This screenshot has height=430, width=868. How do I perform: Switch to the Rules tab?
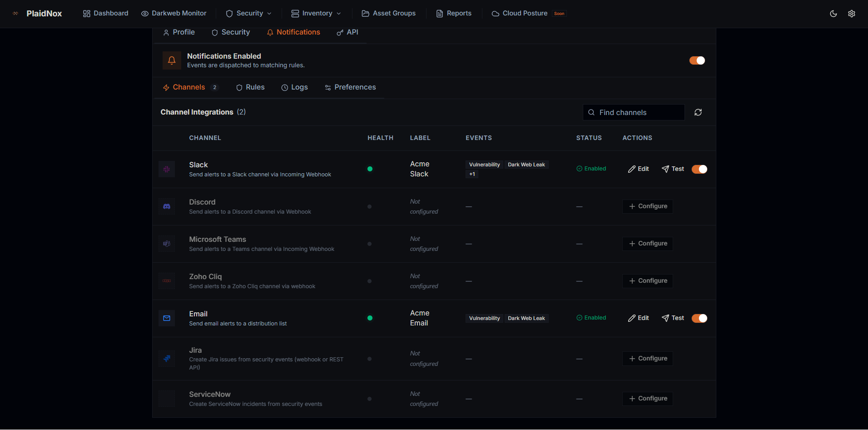pyautogui.click(x=250, y=87)
